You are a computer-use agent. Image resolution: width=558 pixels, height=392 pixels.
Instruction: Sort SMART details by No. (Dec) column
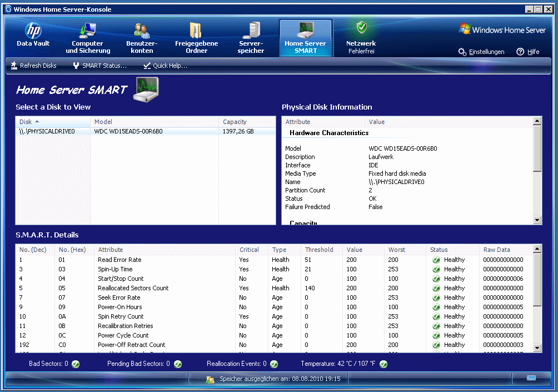pyautogui.click(x=36, y=250)
